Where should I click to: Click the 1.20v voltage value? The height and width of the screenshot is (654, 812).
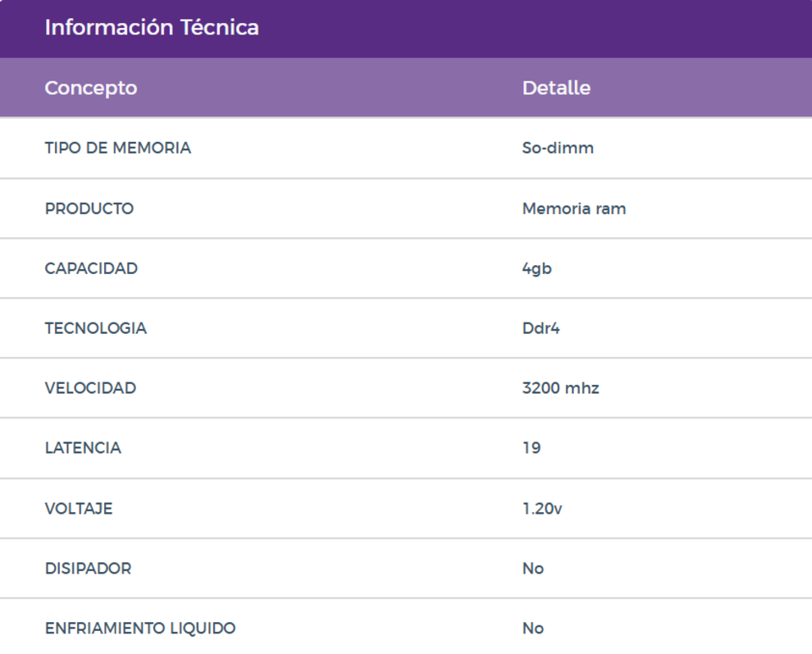(542, 509)
